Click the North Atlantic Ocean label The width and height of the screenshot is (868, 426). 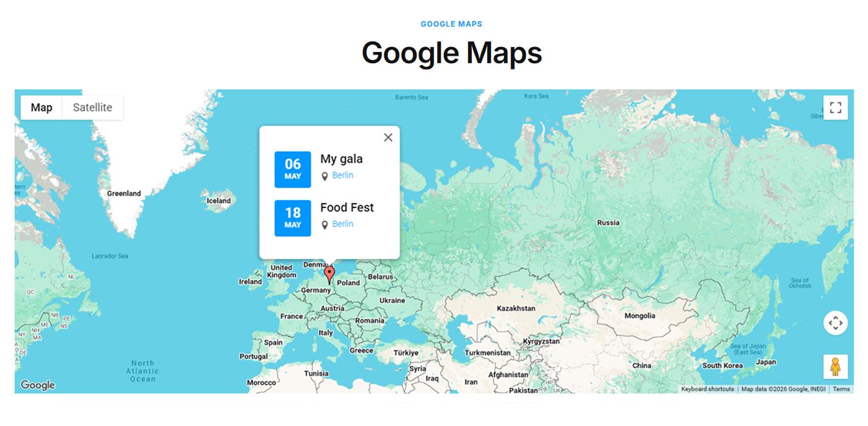point(142,371)
